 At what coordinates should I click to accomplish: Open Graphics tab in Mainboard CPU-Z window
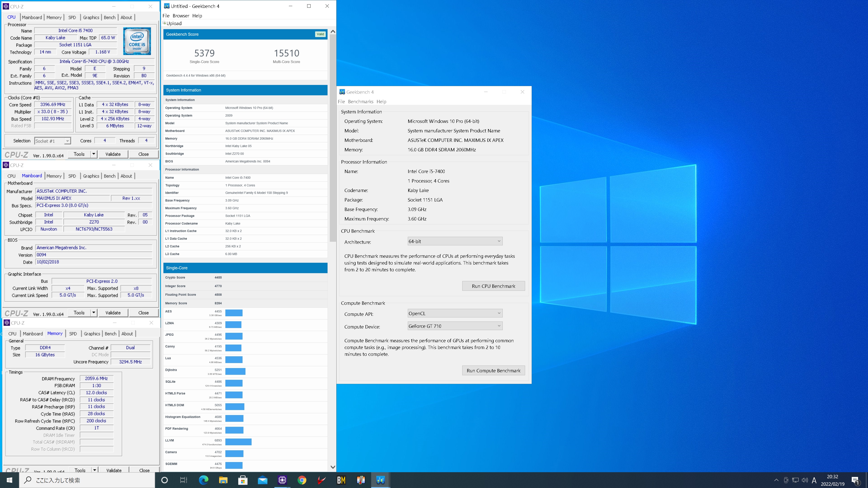(91, 176)
